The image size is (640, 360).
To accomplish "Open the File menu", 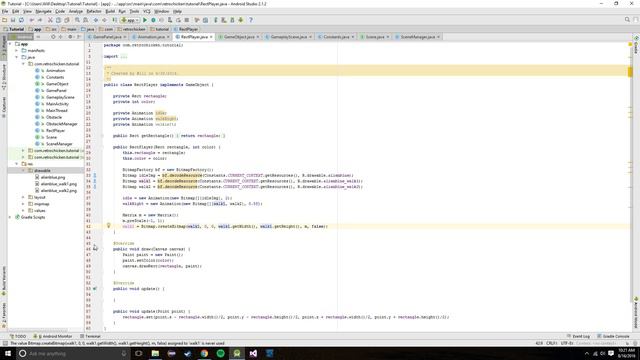I will tap(5, 11).
